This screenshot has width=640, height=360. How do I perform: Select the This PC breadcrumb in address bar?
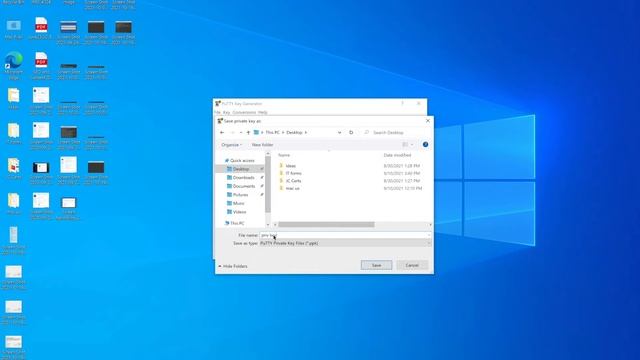point(272,133)
